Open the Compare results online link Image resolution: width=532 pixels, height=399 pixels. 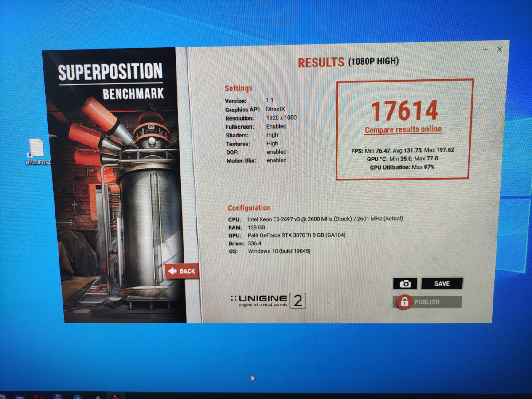click(403, 129)
